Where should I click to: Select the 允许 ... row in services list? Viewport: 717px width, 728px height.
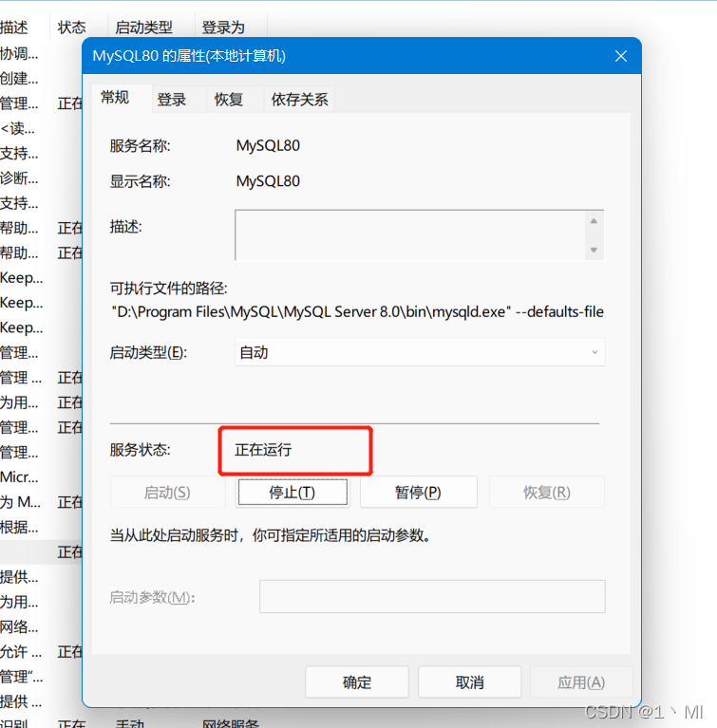21,652
